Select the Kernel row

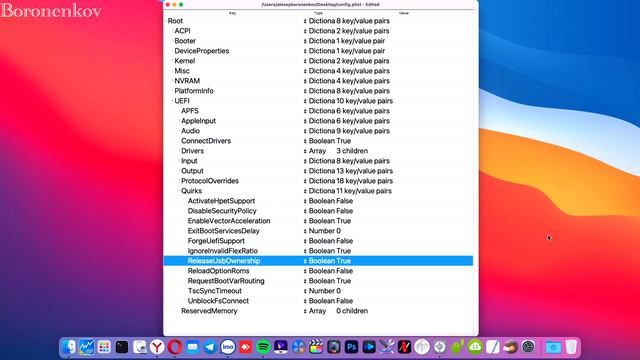[318, 61]
